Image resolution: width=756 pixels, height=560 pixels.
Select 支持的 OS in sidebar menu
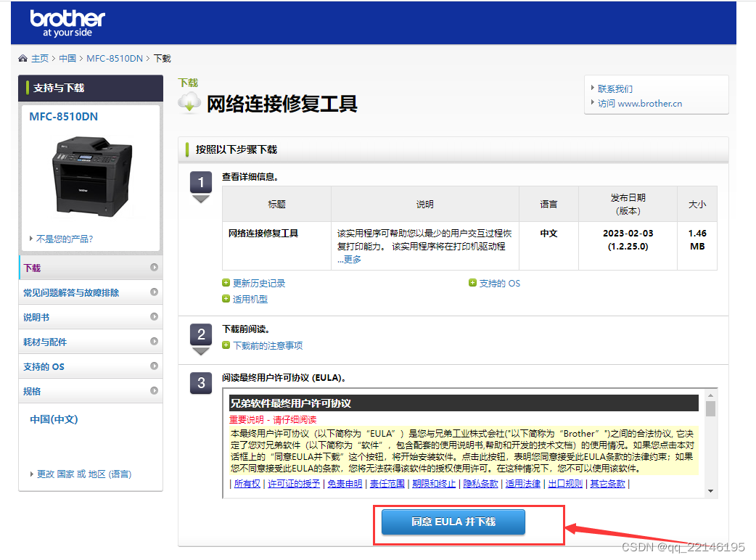91,366
